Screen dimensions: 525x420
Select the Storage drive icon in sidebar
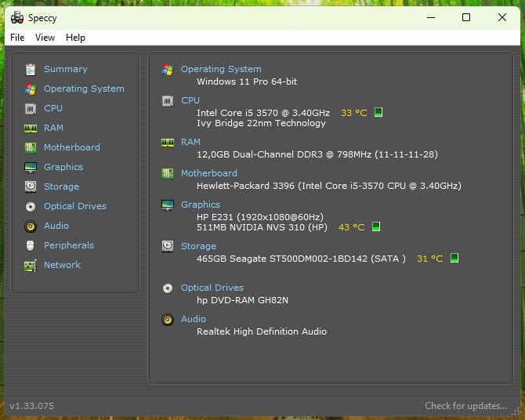tap(31, 186)
